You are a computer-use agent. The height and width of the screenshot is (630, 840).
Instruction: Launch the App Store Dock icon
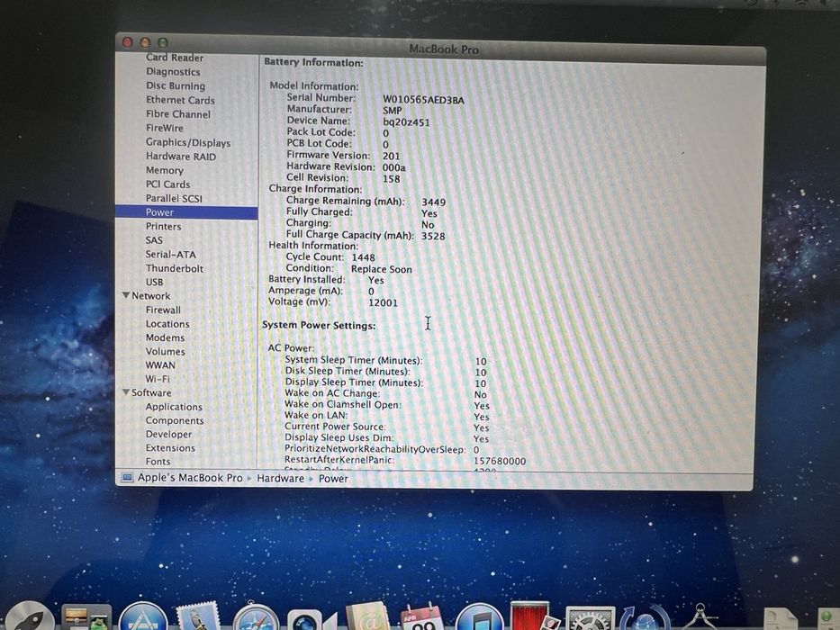pos(143,617)
